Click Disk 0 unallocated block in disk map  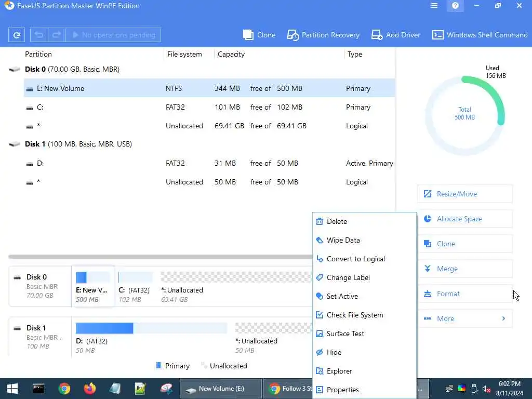235,286
